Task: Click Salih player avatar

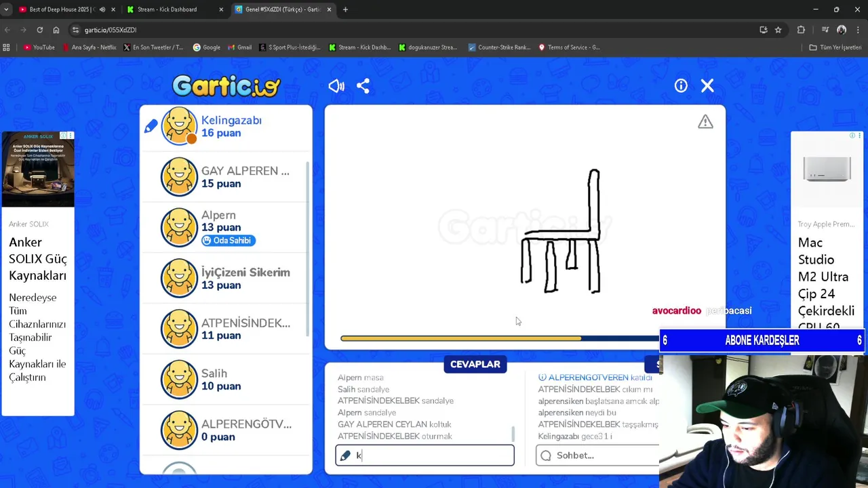Action: (179, 379)
